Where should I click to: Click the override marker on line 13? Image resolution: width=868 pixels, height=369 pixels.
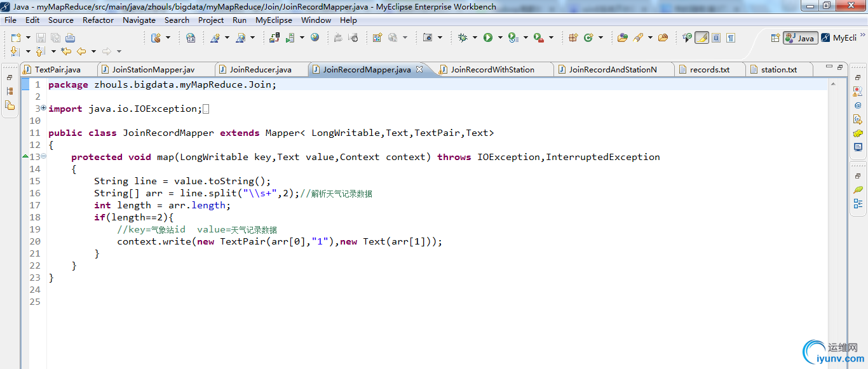pyautogui.click(x=25, y=156)
